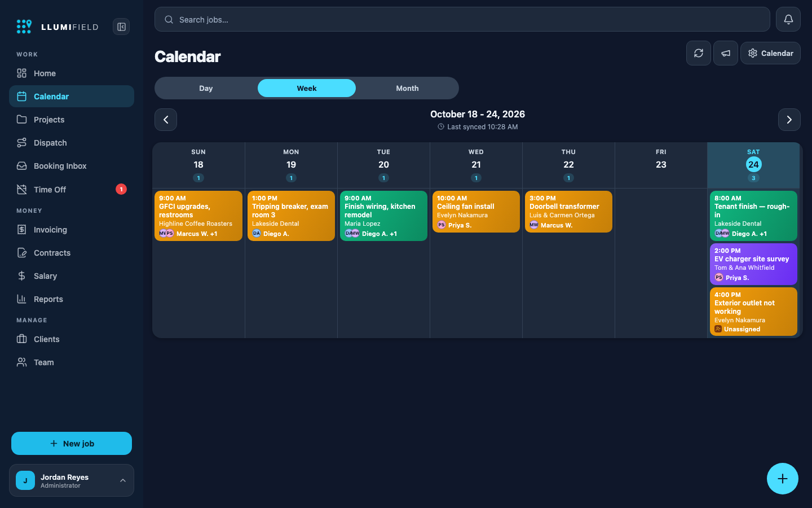Go to Projects section
This screenshot has height=508, width=812.
pyautogui.click(x=72, y=120)
